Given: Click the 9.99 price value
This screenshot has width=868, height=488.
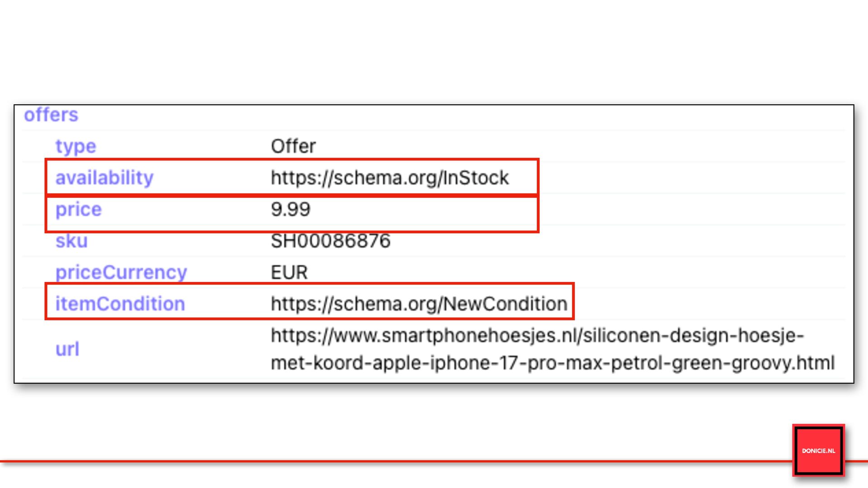Looking at the screenshot, I should [290, 209].
